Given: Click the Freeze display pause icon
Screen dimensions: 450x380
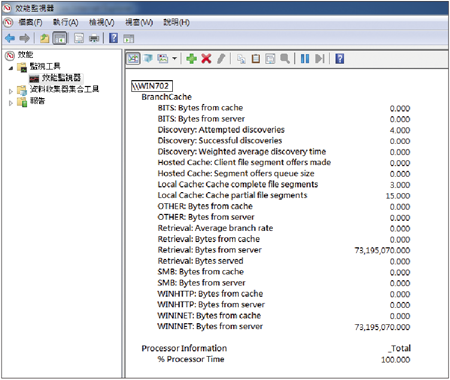Looking at the screenshot, I should [305, 59].
